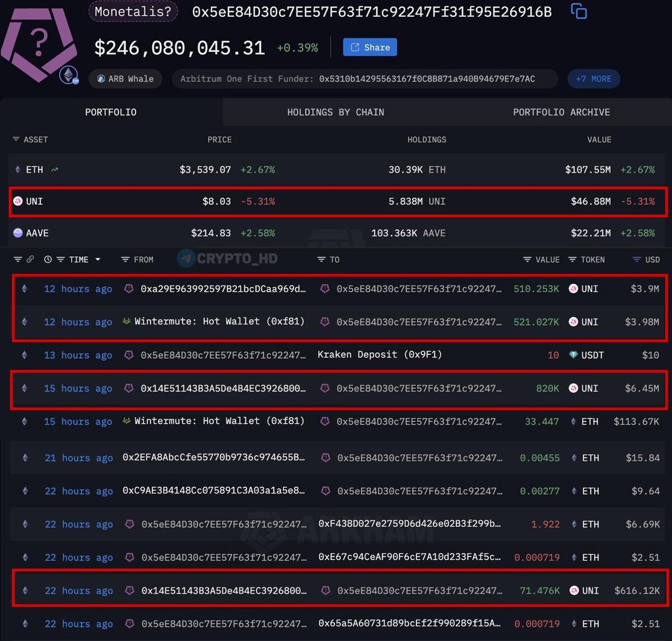
Task: Open recipient 0xE67c94CeAF90F6cE7A10d233FAf5c address
Action: coord(409,557)
